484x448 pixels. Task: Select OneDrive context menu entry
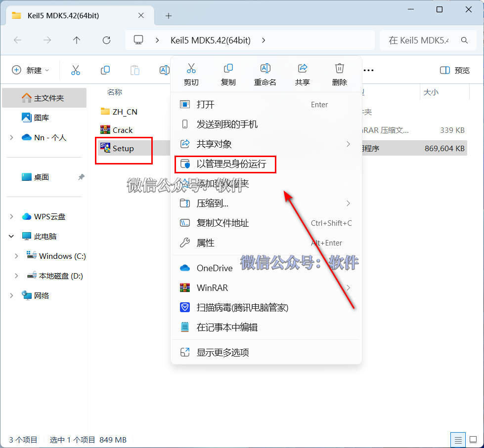pos(266,268)
